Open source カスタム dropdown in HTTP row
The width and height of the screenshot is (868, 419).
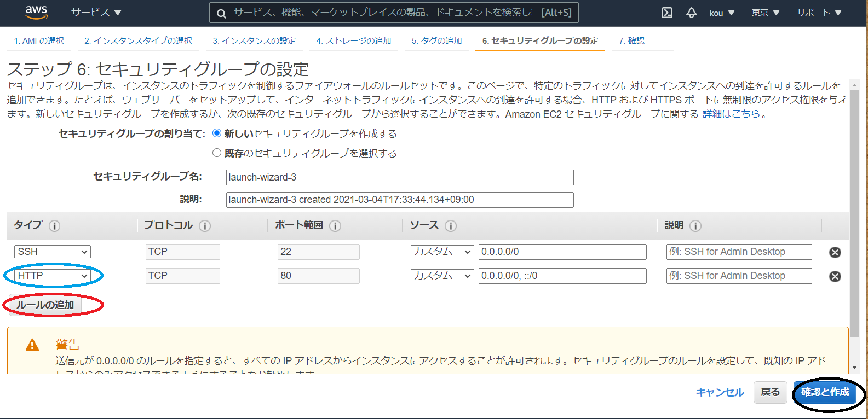tap(442, 276)
